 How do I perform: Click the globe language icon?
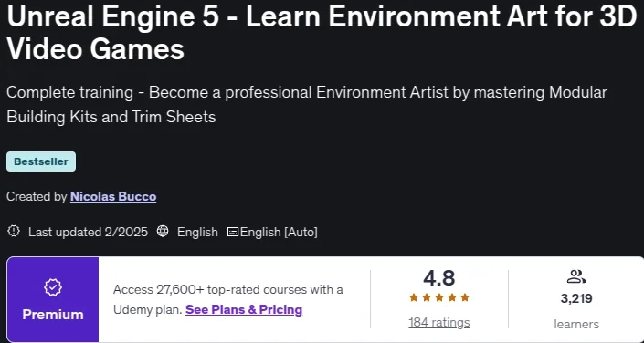[163, 232]
